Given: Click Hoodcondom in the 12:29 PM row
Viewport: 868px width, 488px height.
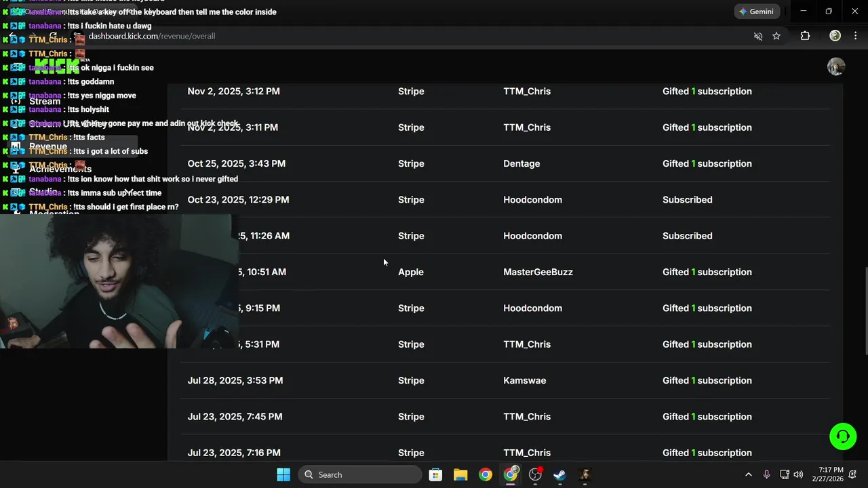Looking at the screenshot, I should 532,199.
